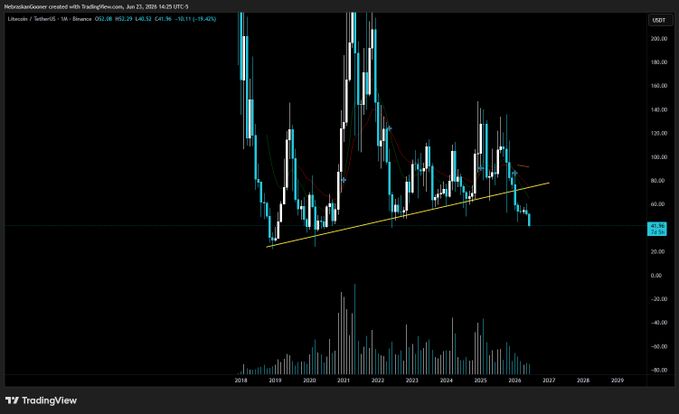679x414 pixels.
Task: Click the 2018 label on the time axis
Action: coord(241,380)
